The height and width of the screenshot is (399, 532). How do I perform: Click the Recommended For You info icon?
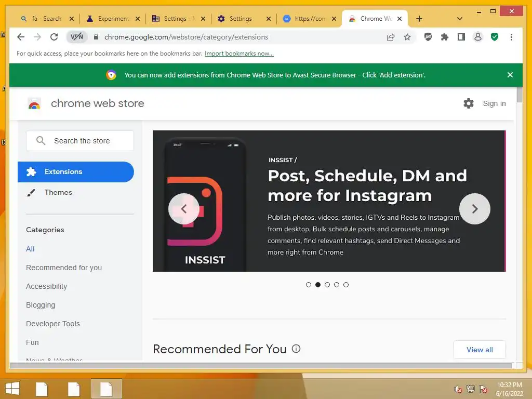[296, 349]
